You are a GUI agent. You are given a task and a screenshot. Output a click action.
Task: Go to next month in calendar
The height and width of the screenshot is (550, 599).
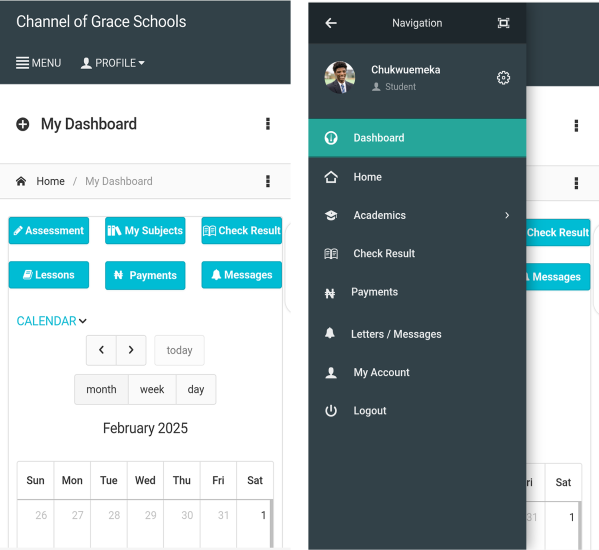131,350
